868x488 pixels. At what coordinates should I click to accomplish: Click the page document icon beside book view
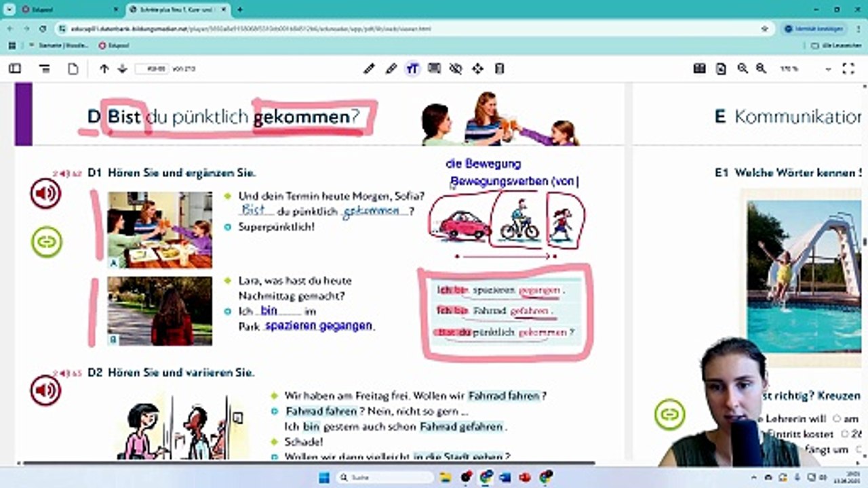[721, 68]
